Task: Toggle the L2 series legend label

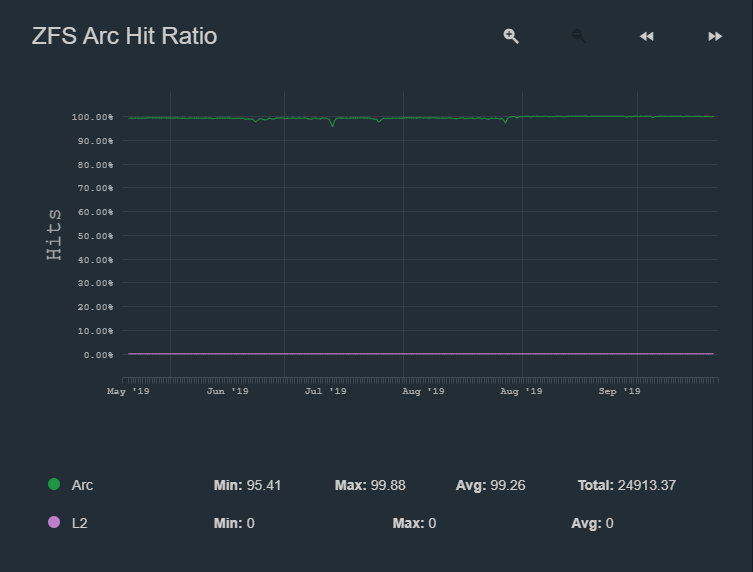Action: [80, 523]
